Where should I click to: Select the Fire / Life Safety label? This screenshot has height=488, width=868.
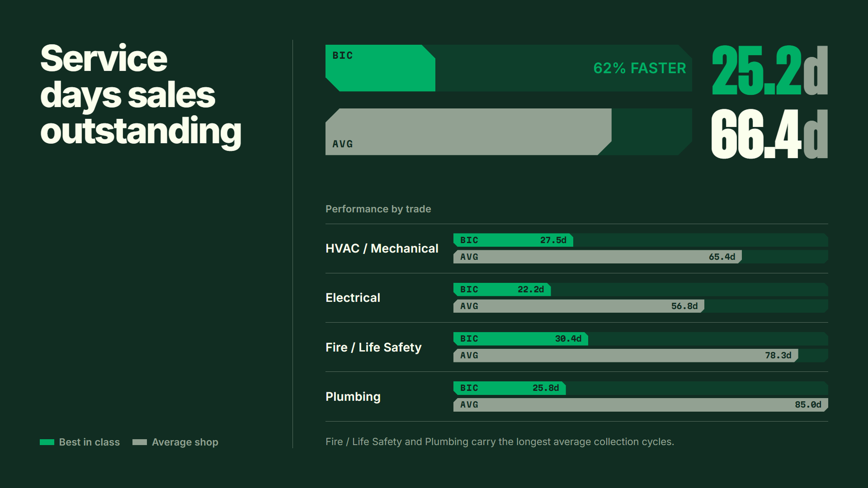pyautogui.click(x=373, y=347)
